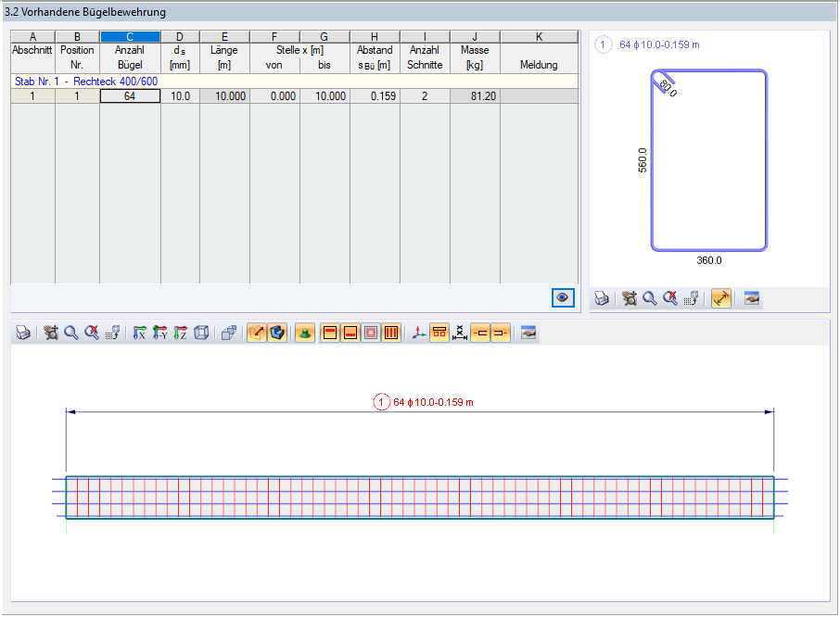
Task: Toggle bottom reinforcement display
Action: tap(350, 333)
